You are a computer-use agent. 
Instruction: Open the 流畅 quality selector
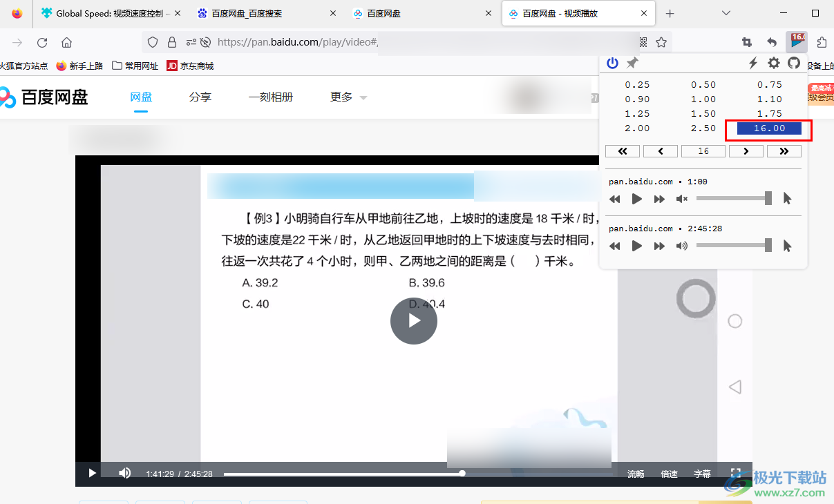(636, 474)
